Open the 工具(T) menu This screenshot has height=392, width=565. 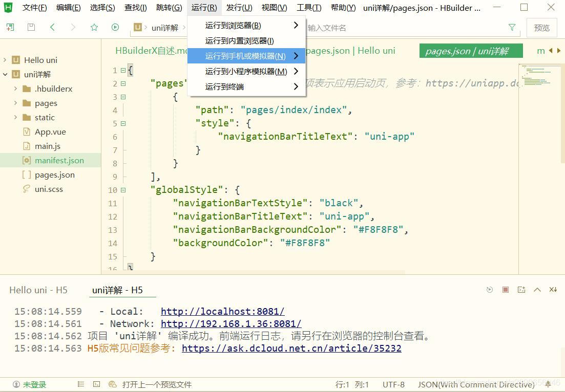pos(309,8)
